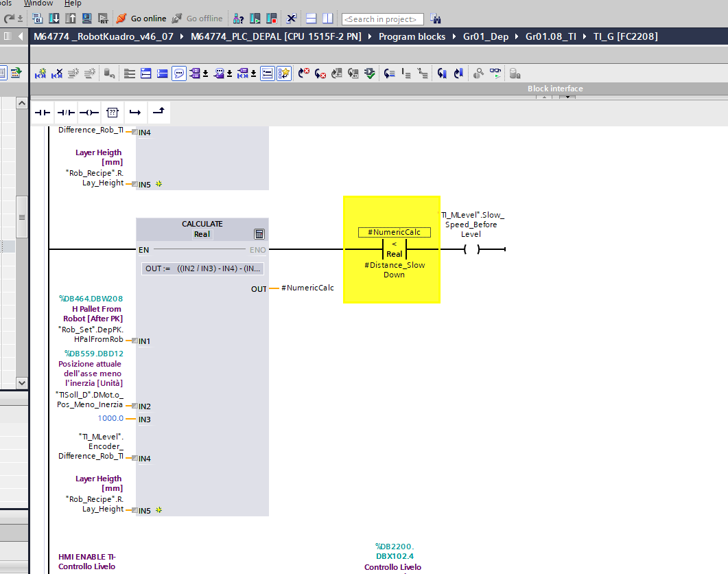
Task: Click the Delete network icon
Action: coord(57,73)
